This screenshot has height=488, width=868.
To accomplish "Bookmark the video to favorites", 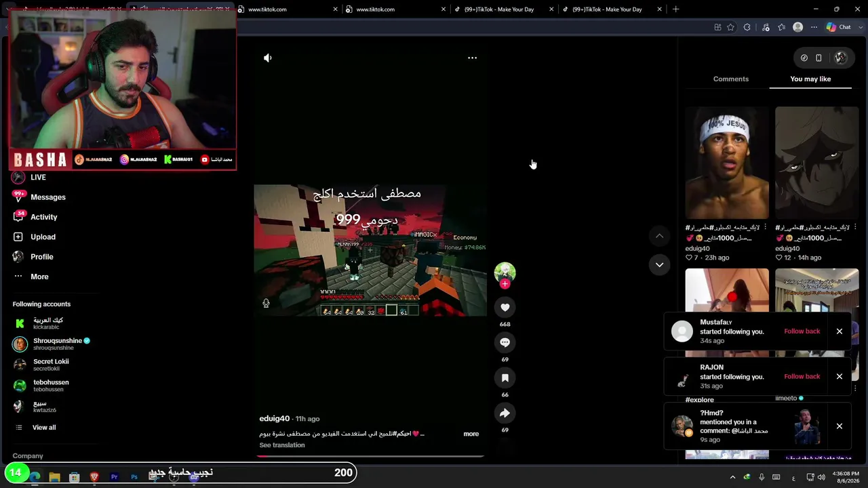I will 505,378.
